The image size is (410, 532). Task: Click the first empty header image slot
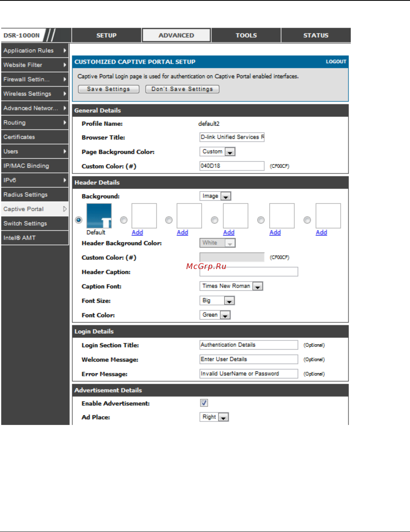pos(144,216)
